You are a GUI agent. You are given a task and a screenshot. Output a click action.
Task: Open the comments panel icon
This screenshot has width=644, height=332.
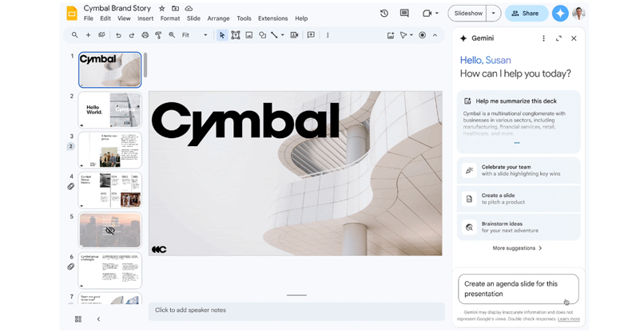[x=404, y=14]
